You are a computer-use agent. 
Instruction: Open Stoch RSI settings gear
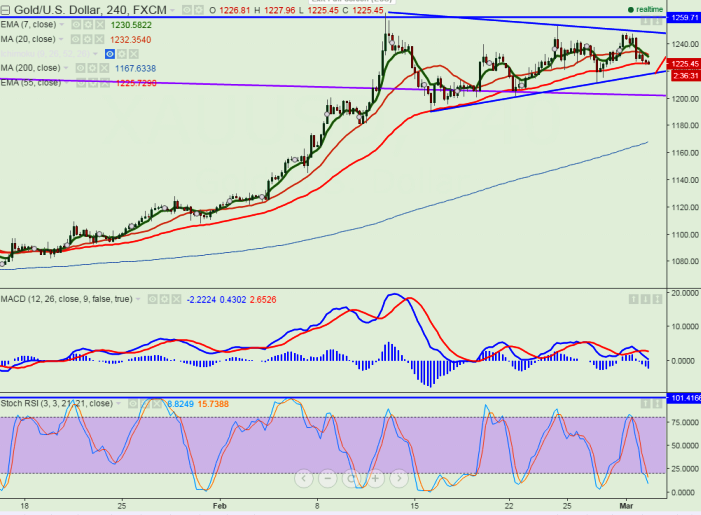(x=145, y=404)
